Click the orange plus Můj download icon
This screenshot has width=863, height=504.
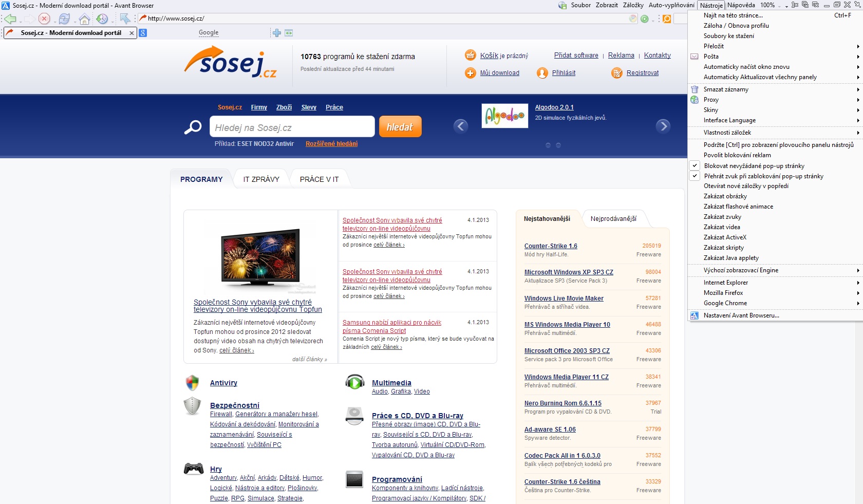click(471, 73)
